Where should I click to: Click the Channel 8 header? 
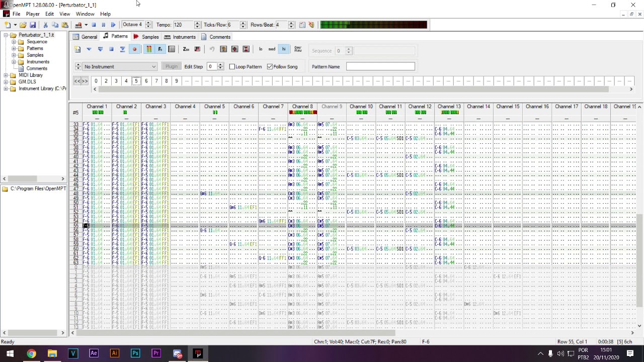(x=302, y=107)
